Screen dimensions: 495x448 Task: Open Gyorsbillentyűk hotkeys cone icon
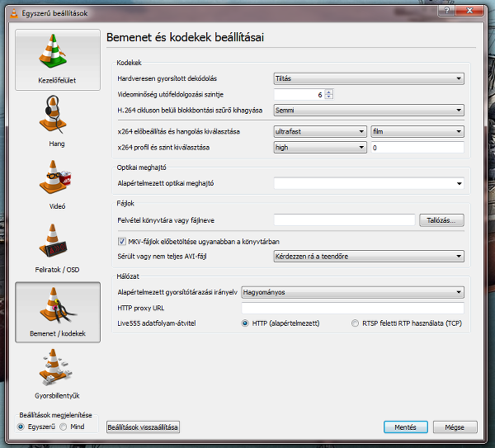point(55,367)
